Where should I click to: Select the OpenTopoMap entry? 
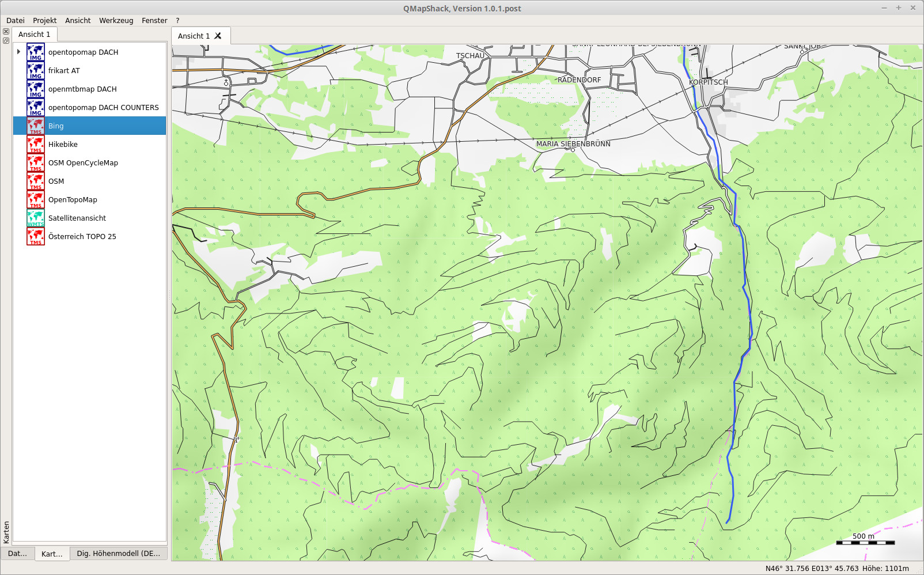90,199
